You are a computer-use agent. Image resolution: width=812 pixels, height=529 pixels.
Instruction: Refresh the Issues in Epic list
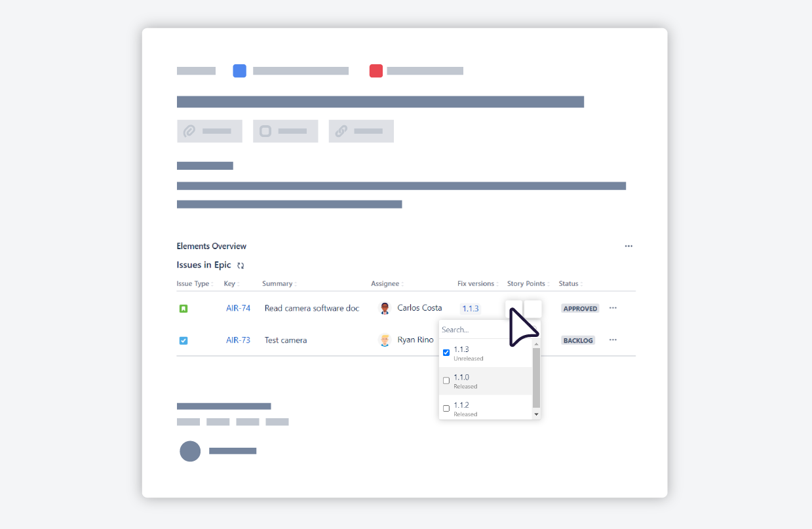coord(240,265)
